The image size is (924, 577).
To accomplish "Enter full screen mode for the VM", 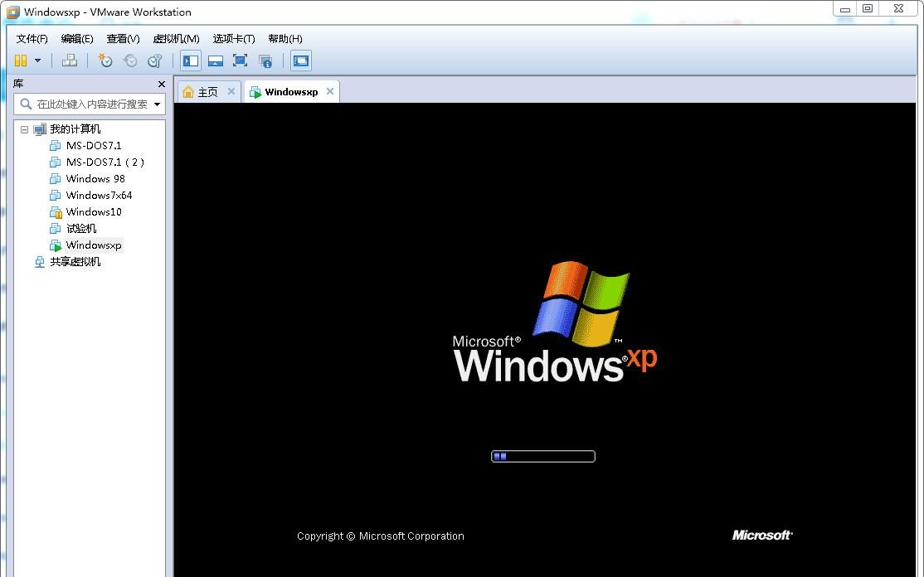I will click(x=239, y=61).
